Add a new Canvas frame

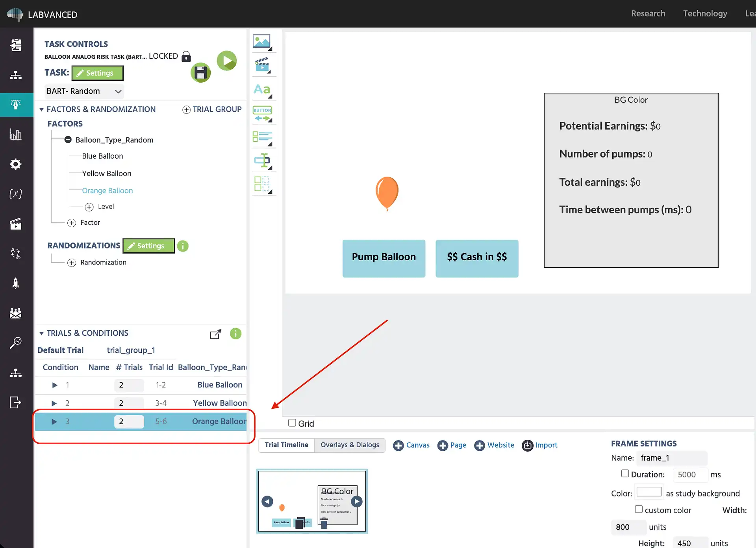[411, 445]
